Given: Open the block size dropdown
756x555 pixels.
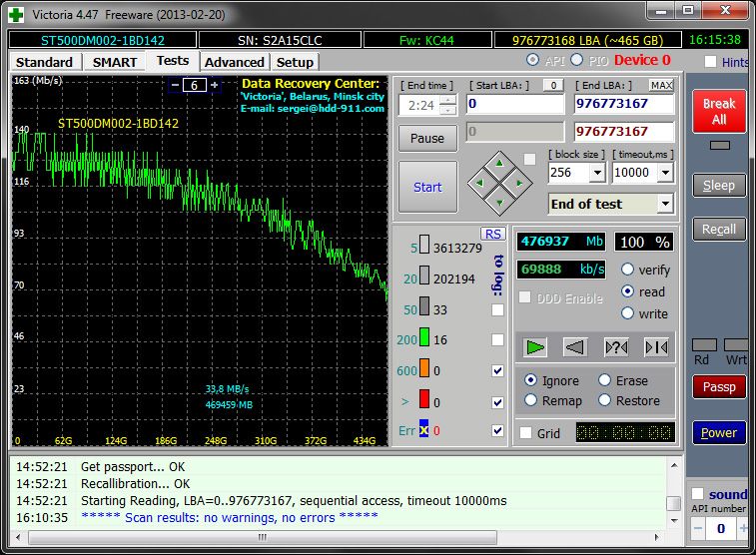Looking at the screenshot, I should (x=597, y=173).
